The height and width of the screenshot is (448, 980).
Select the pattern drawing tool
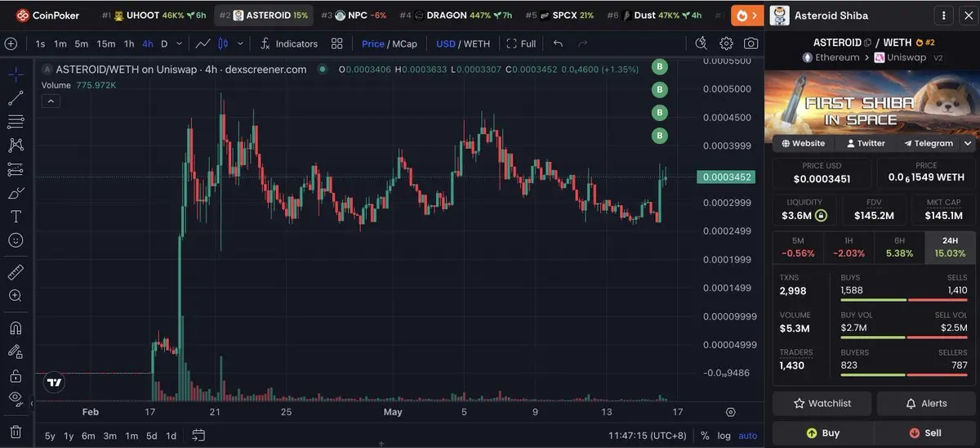[16, 146]
